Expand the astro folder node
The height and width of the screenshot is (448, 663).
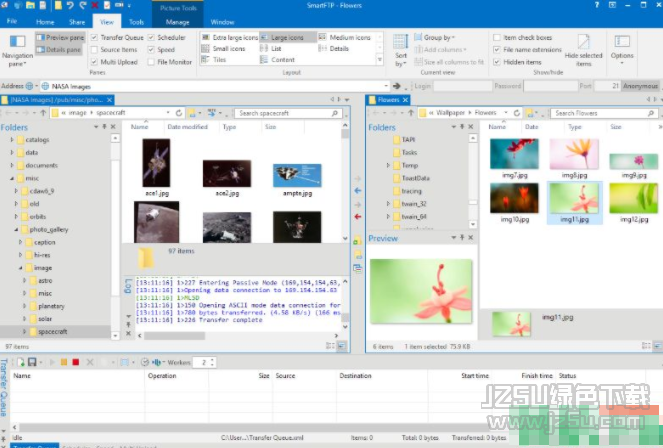tap(25, 281)
